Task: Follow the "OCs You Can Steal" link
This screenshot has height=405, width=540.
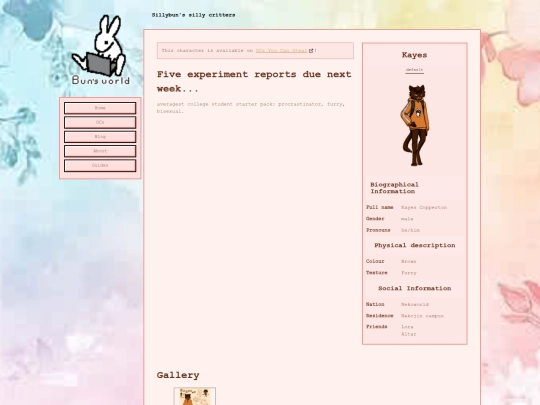Action: pyautogui.click(x=281, y=51)
